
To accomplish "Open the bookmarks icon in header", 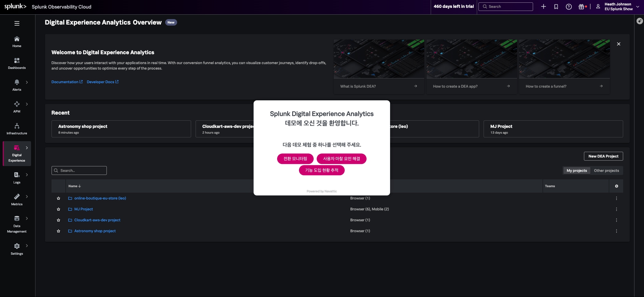I will [556, 6].
